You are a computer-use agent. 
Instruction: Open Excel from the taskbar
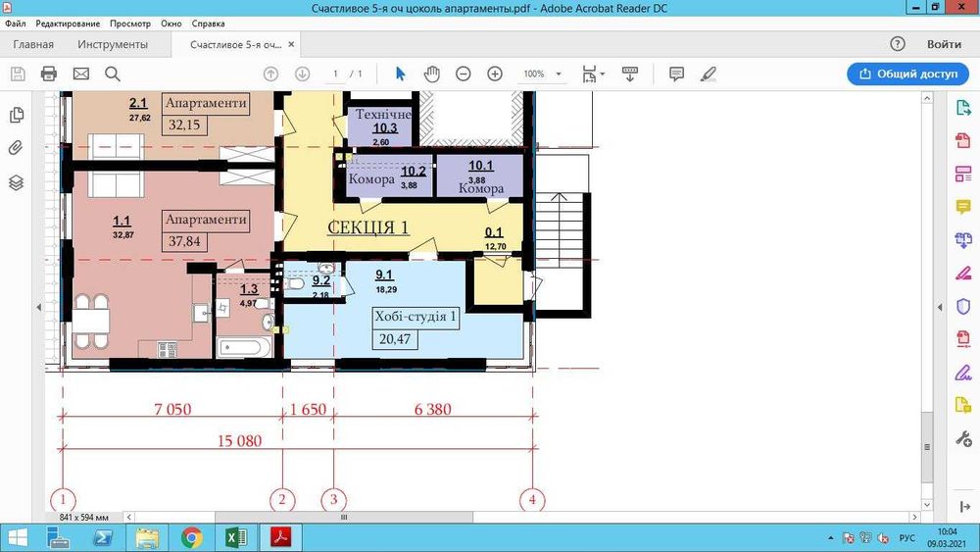(235, 537)
